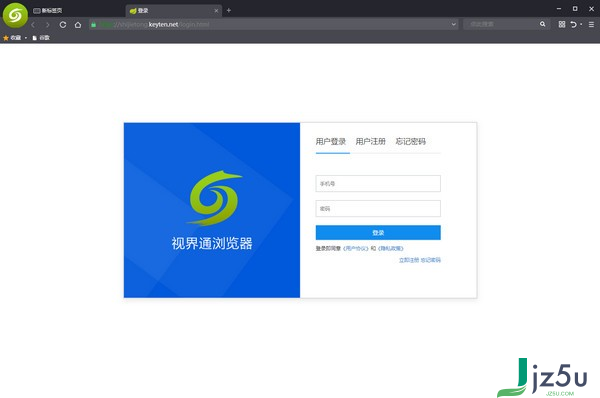Click the 立即注册 link
This screenshot has width=600, height=398.
(x=409, y=260)
